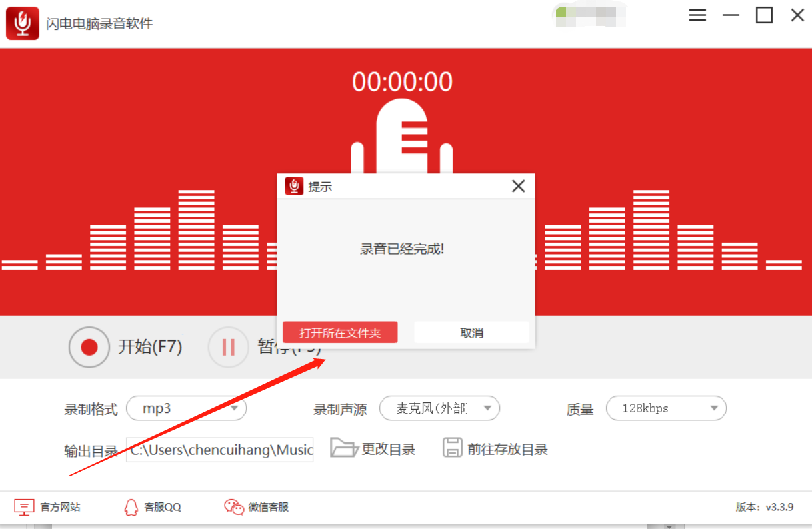Click the folder icon for 更改目录
Screen dimensions: 812x529
click(x=344, y=448)
